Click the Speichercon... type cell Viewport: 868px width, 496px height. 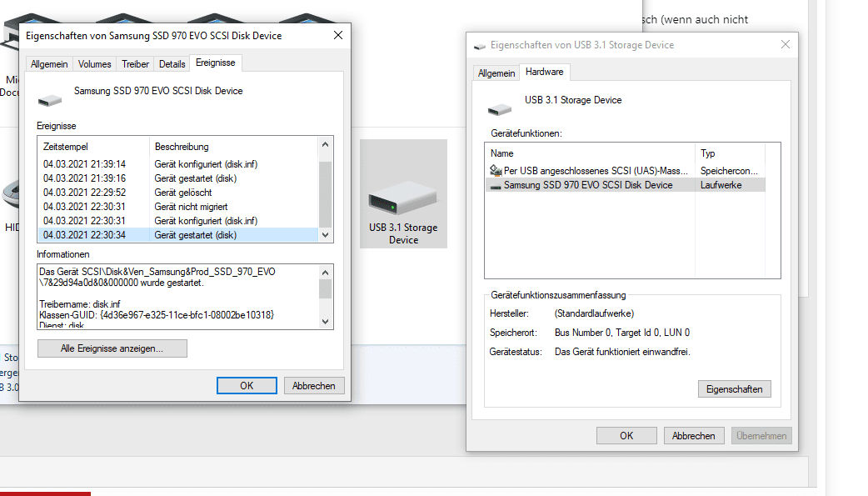[x=729, y=171]
